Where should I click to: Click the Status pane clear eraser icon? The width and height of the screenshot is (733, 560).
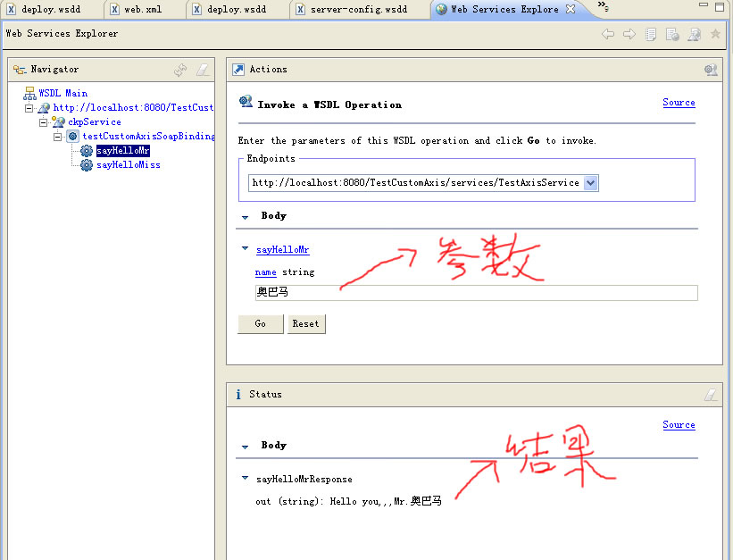point(711,395)
